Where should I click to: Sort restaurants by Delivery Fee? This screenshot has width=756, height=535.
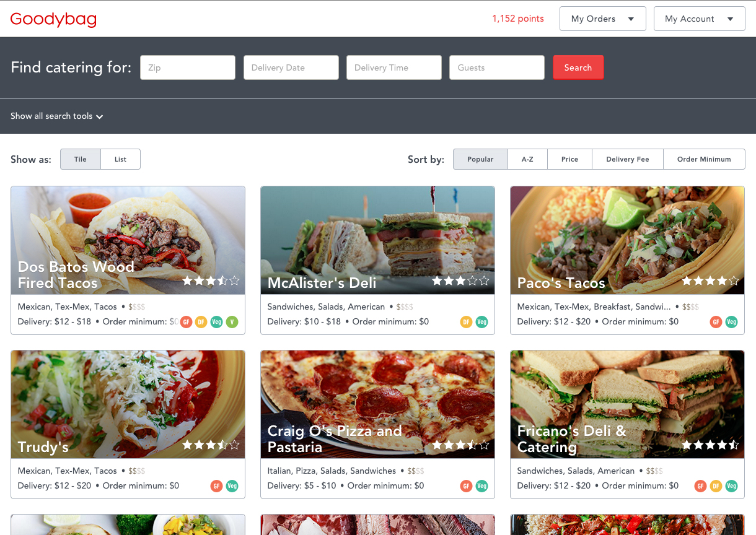[628, 159]
